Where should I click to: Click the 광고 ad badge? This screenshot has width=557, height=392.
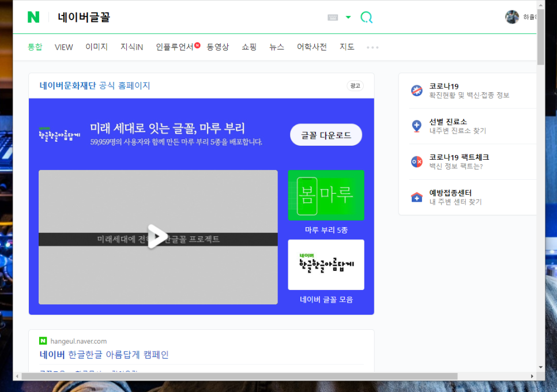[355, 86]
